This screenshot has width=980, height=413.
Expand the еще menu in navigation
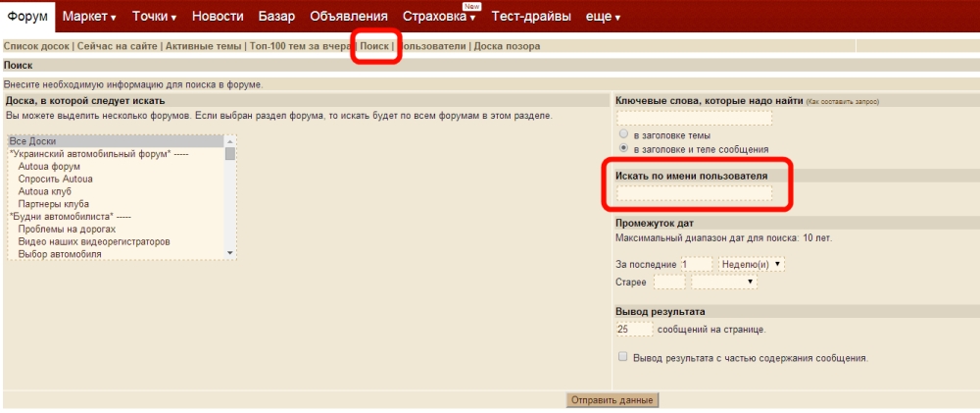(x=604, y=17)
